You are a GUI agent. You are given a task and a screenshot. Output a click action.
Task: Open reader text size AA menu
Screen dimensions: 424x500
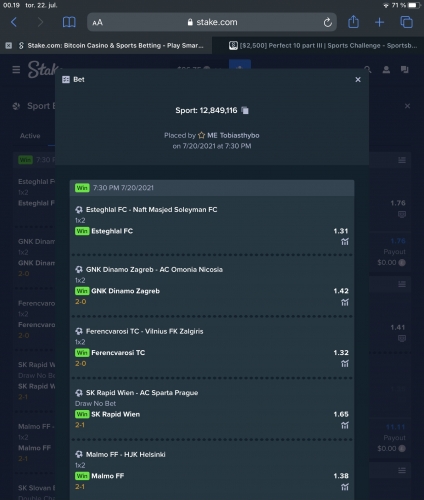(x=97, y=23)
